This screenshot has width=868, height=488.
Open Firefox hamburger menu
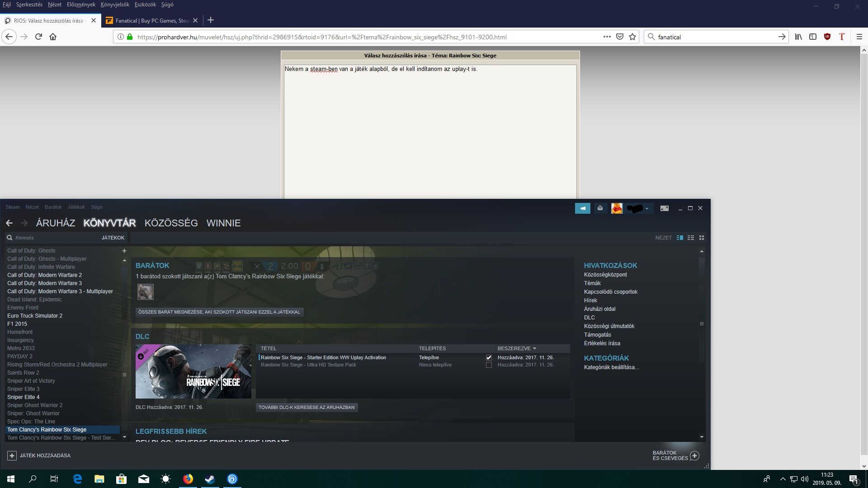(859, 37)
